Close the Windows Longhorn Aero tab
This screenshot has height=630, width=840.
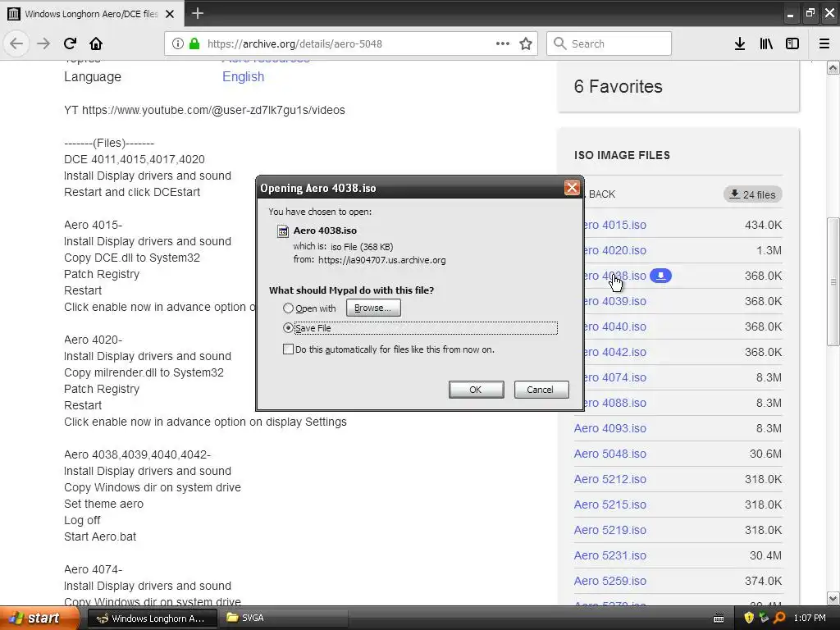(x=170, y=14)
